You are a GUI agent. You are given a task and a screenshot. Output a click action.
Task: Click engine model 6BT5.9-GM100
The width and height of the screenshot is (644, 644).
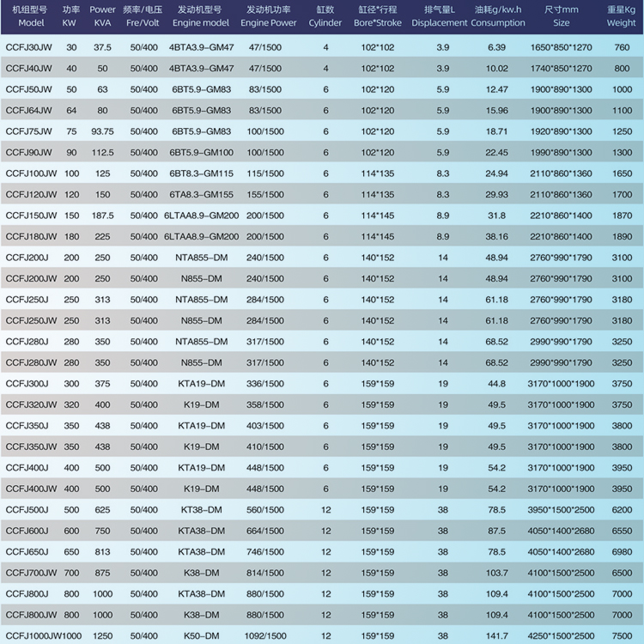coord(201,152)
